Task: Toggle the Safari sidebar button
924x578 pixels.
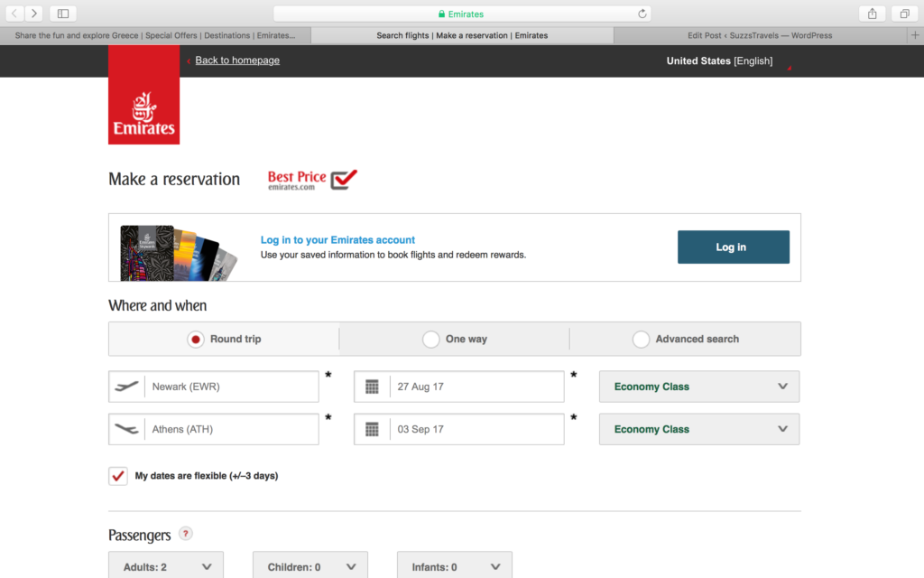Action: [x=63, y=13]
